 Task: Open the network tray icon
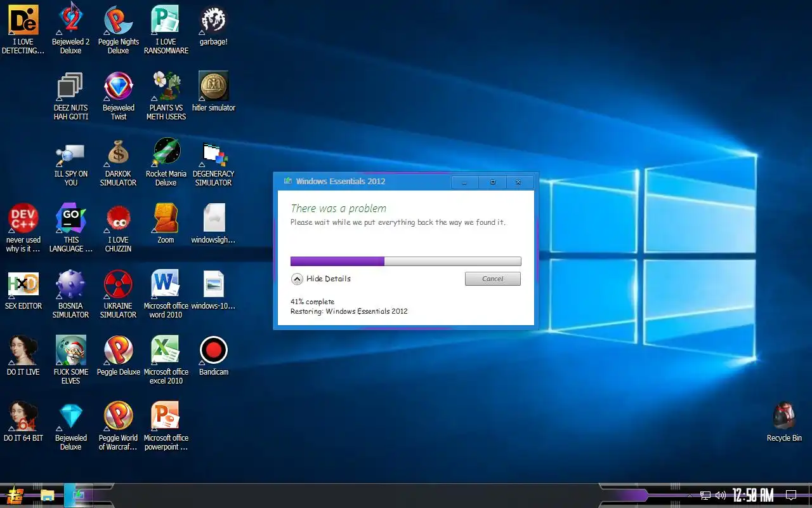[705, 495]
